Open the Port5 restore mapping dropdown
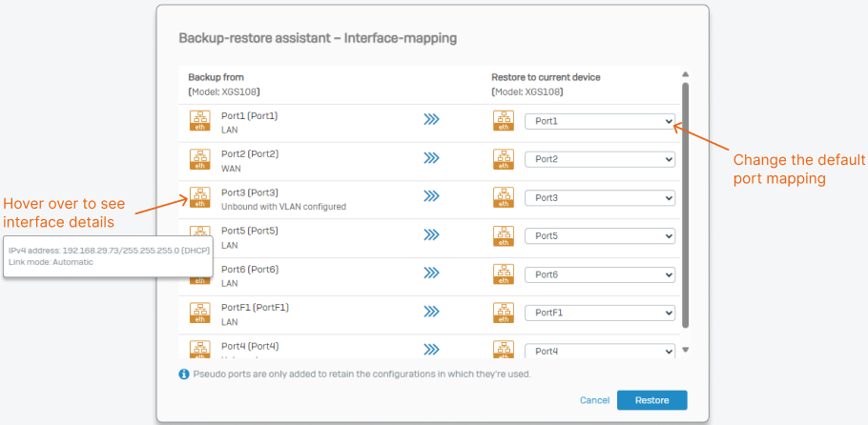This screenshot has height=425, width=868. pyautogui.click(x=599, y=235)
